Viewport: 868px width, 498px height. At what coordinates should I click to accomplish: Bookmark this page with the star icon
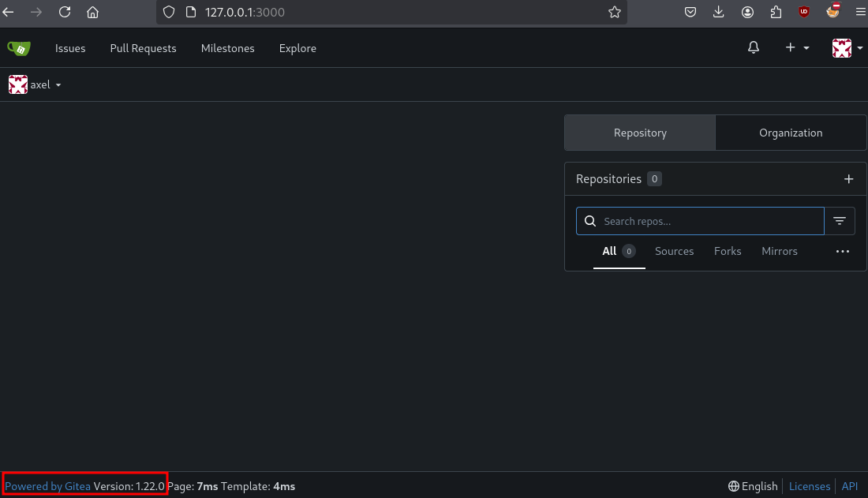[x=615, y=12]
